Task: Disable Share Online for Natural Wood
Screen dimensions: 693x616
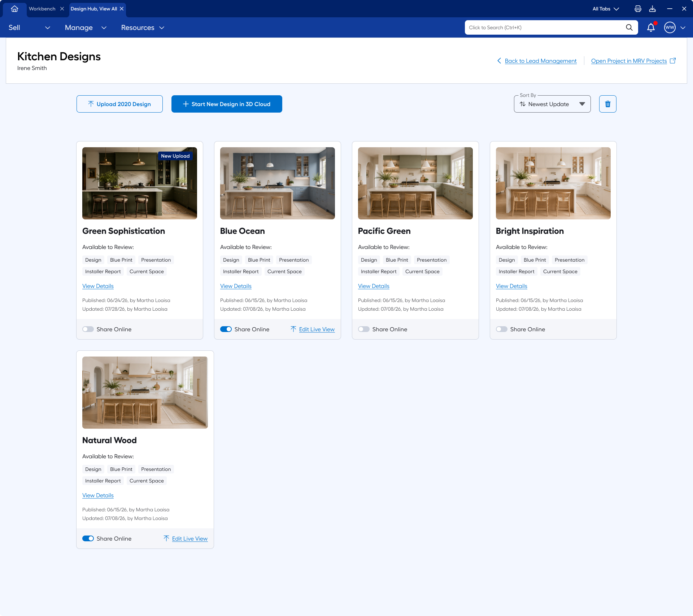Action: click(88, 538)
